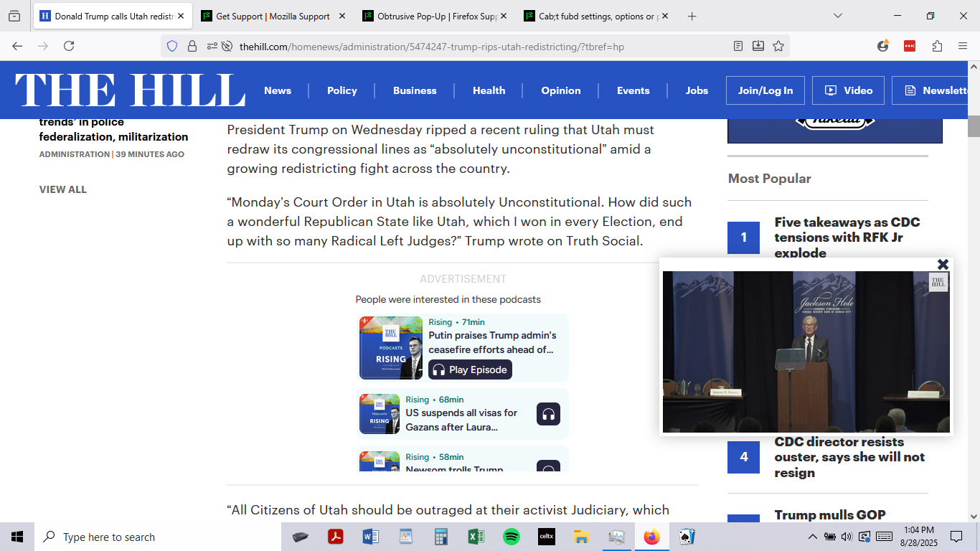The image size is (980, 551).
Task: Open Microsoft Word from the taskbar
Action: pos(371,537)
